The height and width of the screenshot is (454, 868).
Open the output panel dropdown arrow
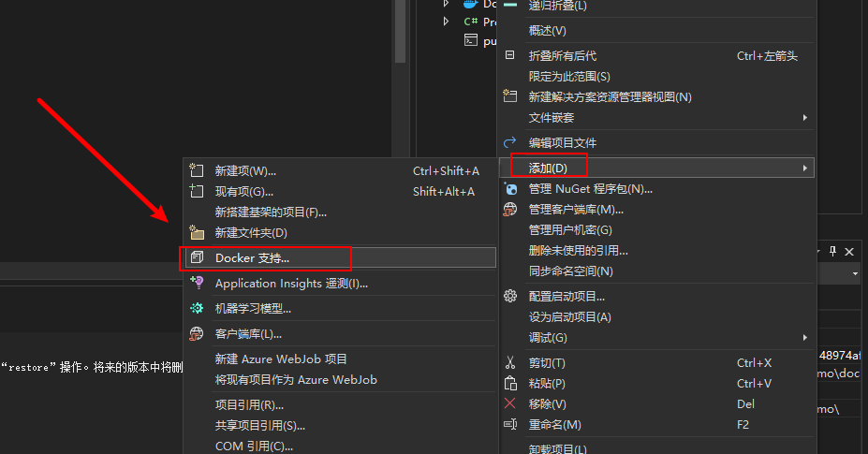click(855, 273)
